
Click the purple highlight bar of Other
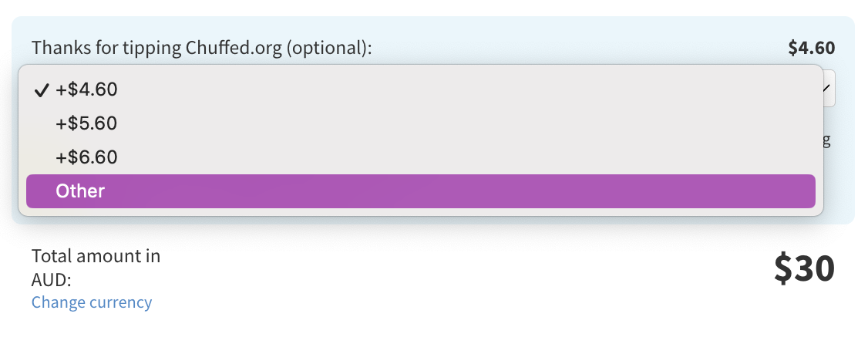421,191
